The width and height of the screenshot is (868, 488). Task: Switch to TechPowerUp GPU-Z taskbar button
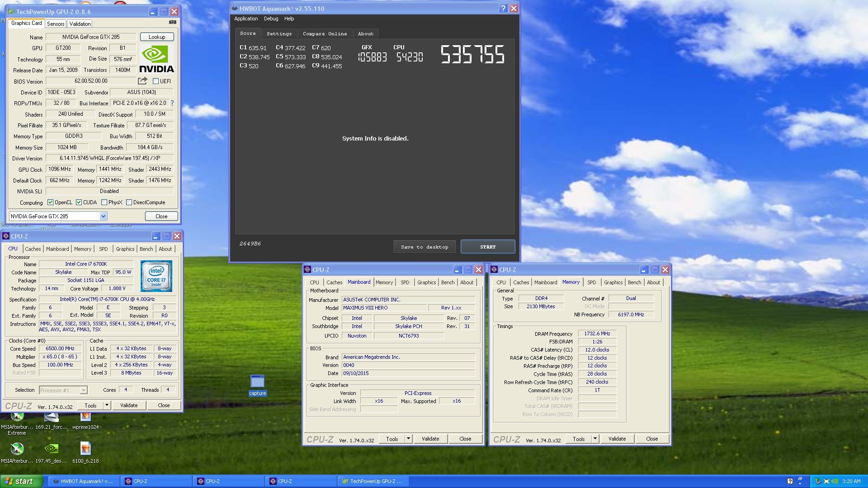coord(373,481)
